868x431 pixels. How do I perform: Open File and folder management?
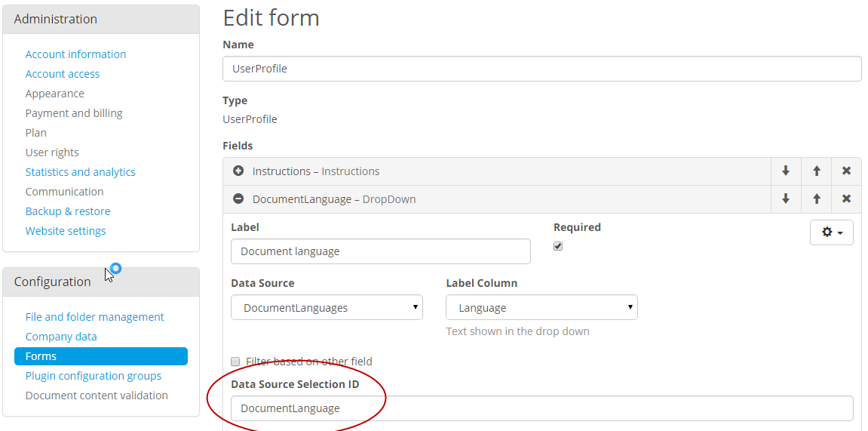click(x=95, y=317)
